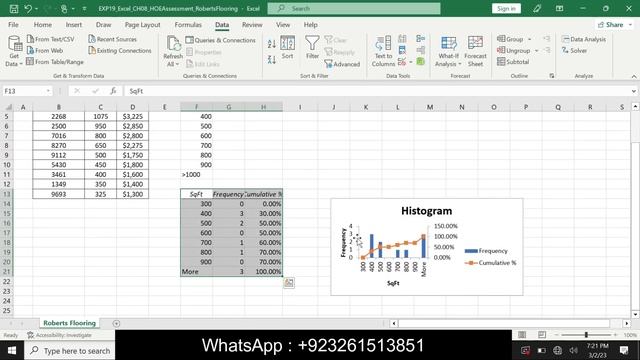Open the Solver add-in
Viewport: 640px width, 360px height.
[x=574, y=51]
